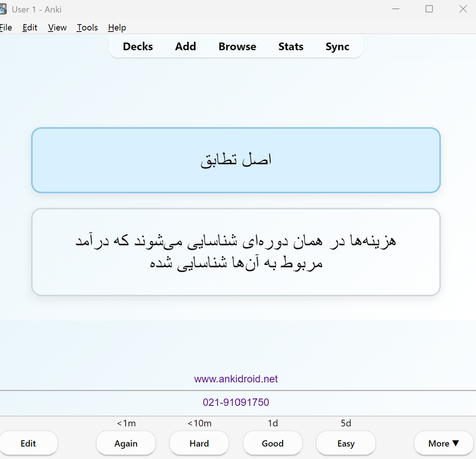Click the Anki app icon in the title bar
This screenshot has width=476, height=459.
(2, 9)
